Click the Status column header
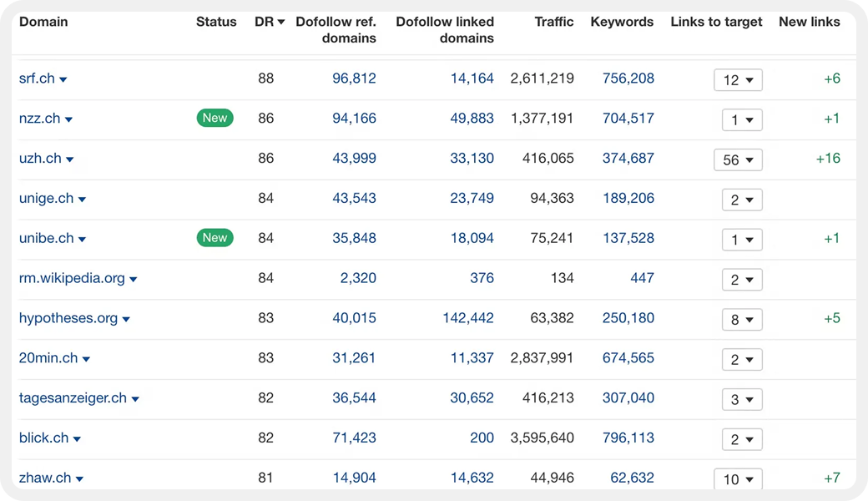 pos(216,23)
